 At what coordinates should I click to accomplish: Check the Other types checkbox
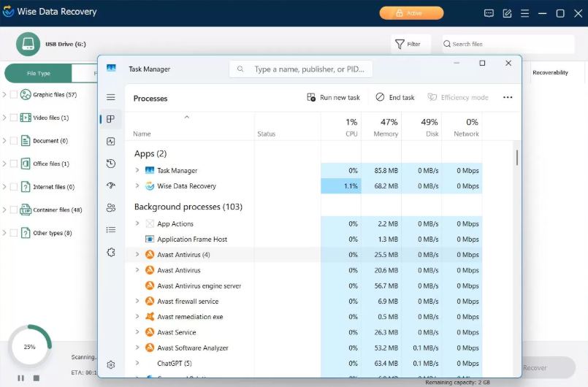(14, 233)
